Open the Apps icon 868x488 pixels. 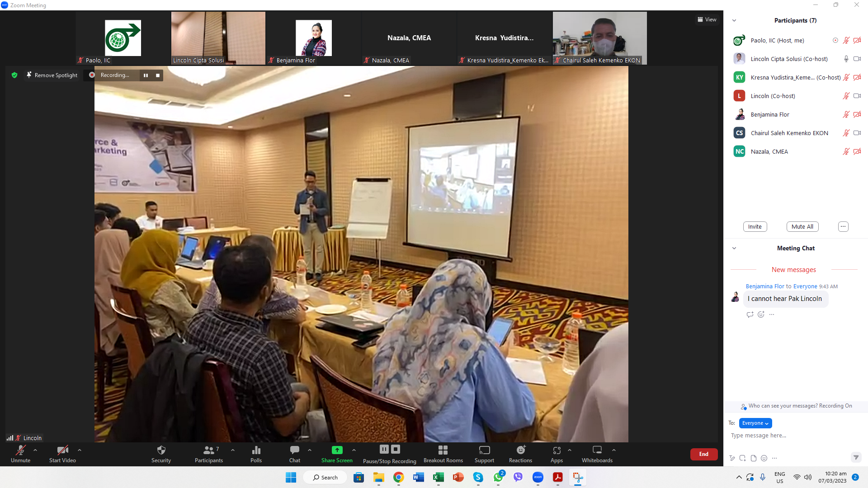coord(557,450)
